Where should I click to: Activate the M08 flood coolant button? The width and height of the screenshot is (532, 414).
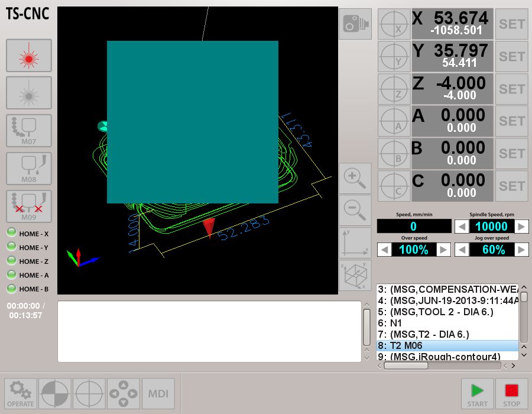click(x=29, y=168)
